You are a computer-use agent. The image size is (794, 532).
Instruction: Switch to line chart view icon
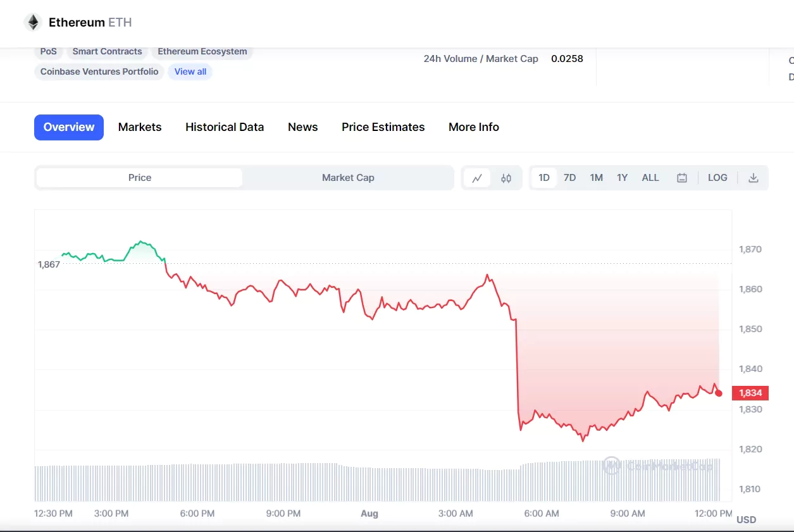(x=477, y=178)
